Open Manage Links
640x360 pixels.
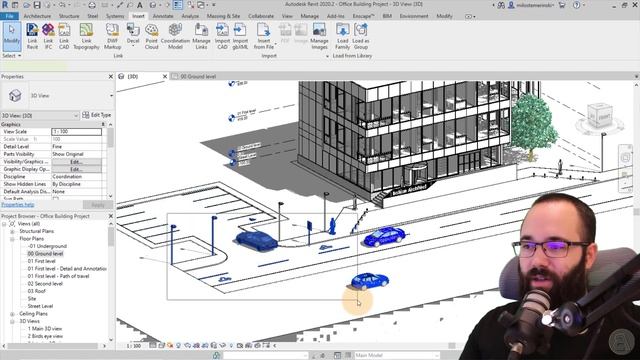(x=201, y=36)
